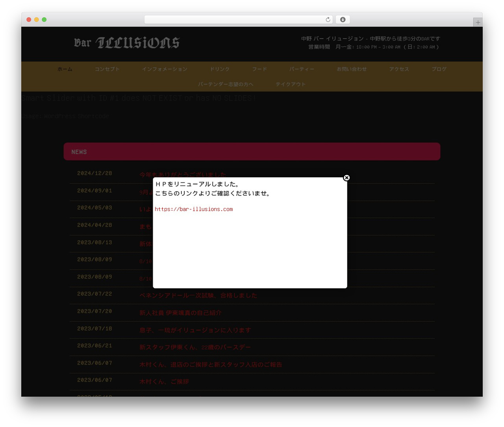Go to the ホーム menu item
This screenshot has width=504, height=427.
65,69
